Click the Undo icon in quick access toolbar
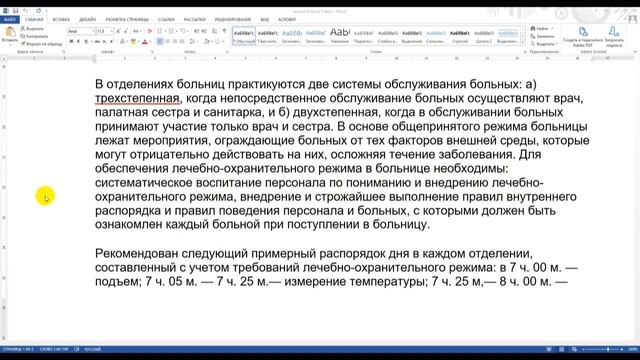This screenshot has width=640, height=360. pyautogui.click(x=25, y=11)
